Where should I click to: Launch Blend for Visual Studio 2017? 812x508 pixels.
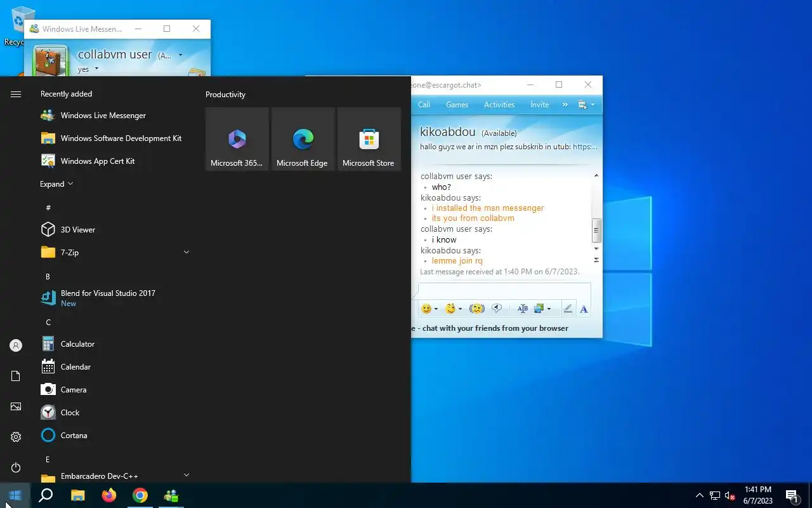coord(114,298)
